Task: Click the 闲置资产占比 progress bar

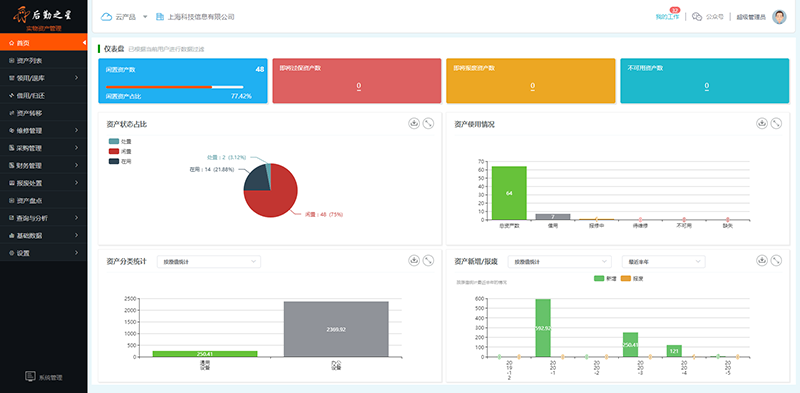Action: pyautogui.click(x=174, y=87)
